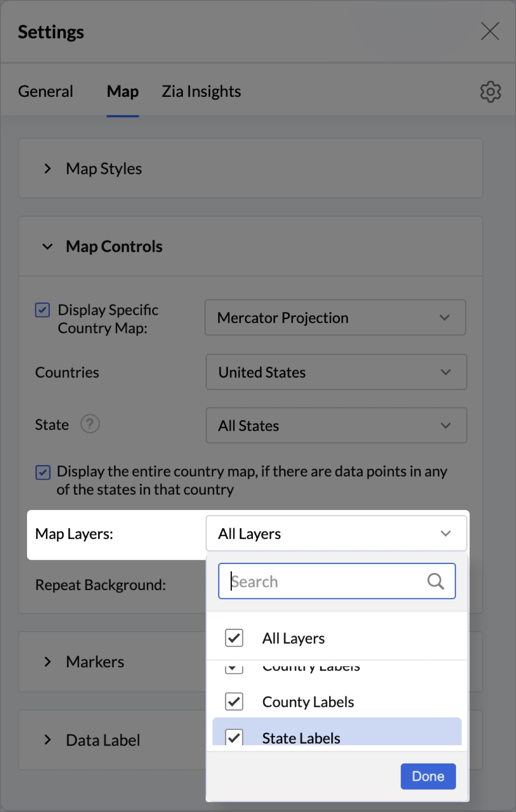Screen dimensions: 516x812
Task: Select the Map tab
Action: pyautogui.click(x=123, y=92)
